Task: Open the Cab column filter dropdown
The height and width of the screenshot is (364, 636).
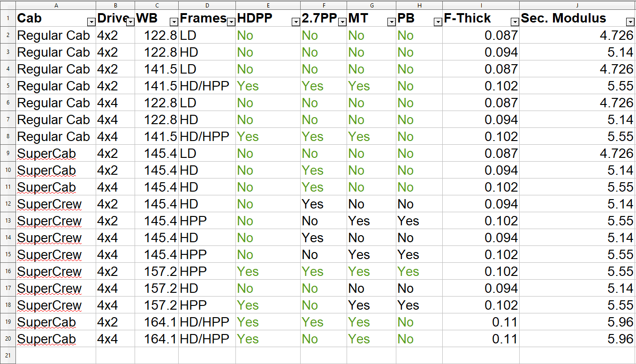Action: pyautogui.click(x=91, y=22)
